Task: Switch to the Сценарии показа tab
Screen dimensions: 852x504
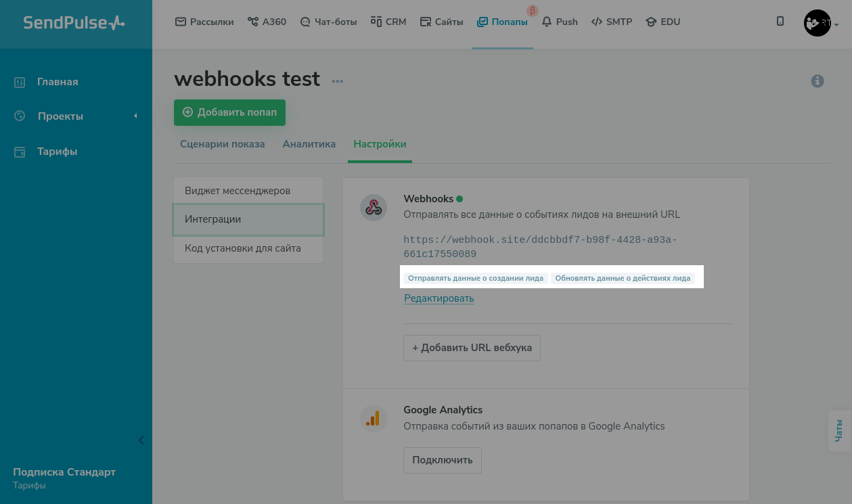Action: pyautogui.click(x=222, y=144)
